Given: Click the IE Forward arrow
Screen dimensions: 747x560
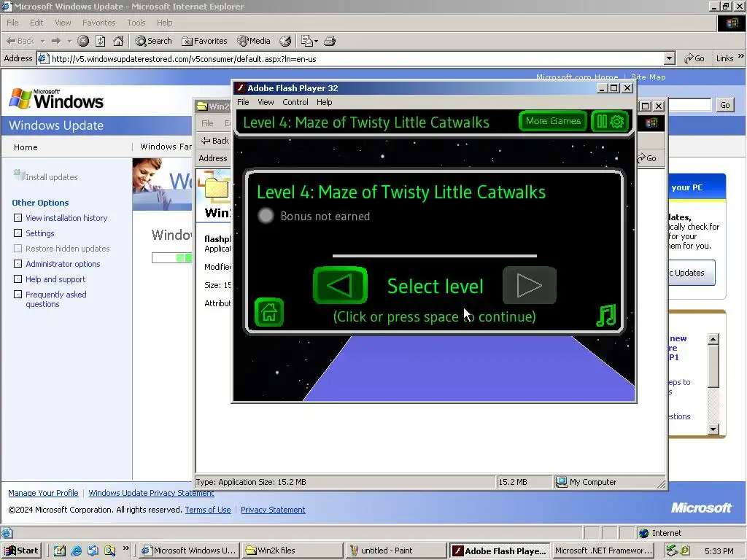Looking at the screenshot, I should coord(56,41).
